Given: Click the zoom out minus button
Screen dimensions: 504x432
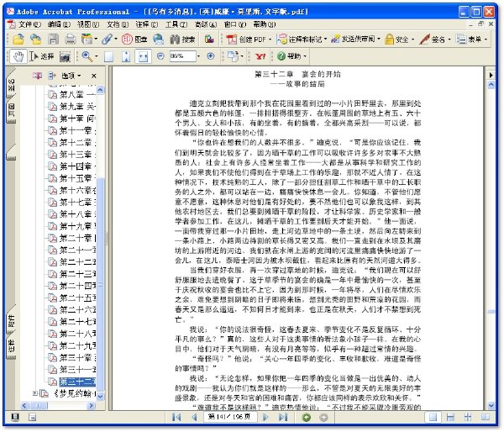Looking at the screenshot, I should pos(160,56).
